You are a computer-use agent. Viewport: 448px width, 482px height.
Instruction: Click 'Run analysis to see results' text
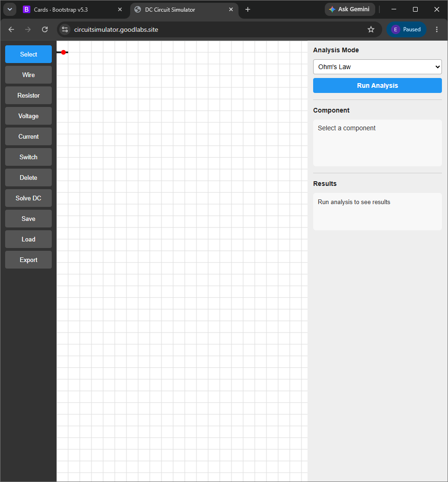[354, 202]
